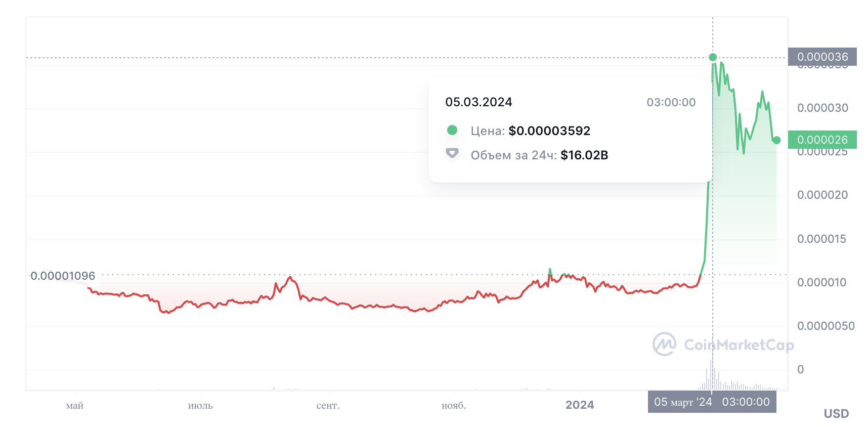The image size is (868, 427).
Task: Click the green current price end dot
Action: [777, 140]
